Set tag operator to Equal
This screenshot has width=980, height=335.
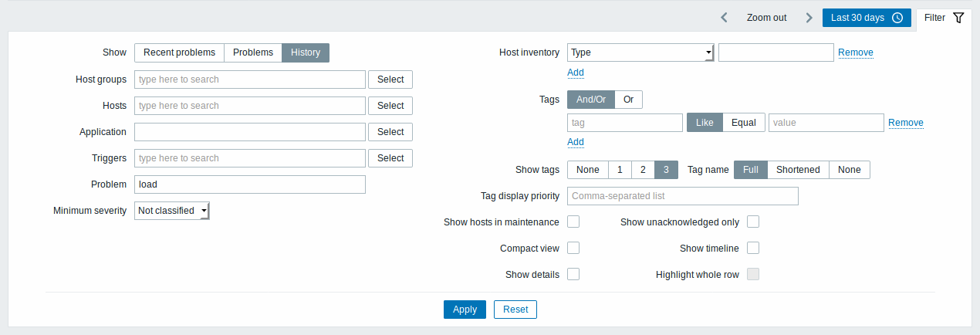(x=744, y=123)
